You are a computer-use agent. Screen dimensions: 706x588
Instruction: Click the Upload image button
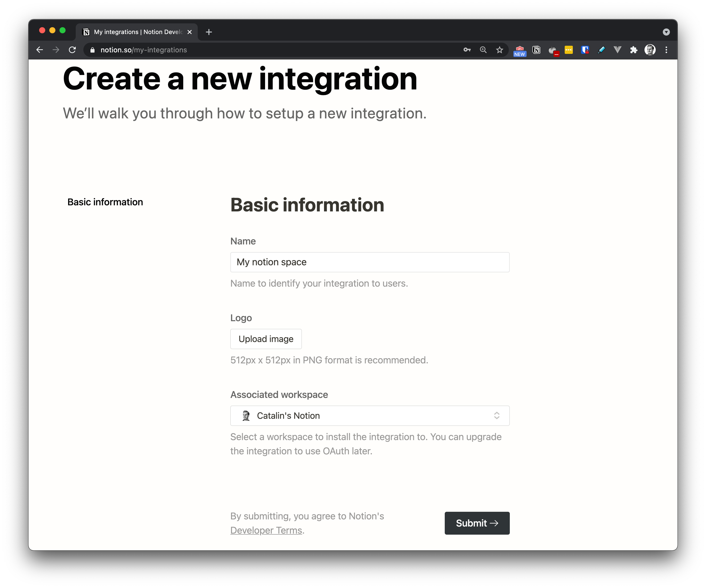tap(266, 339)
